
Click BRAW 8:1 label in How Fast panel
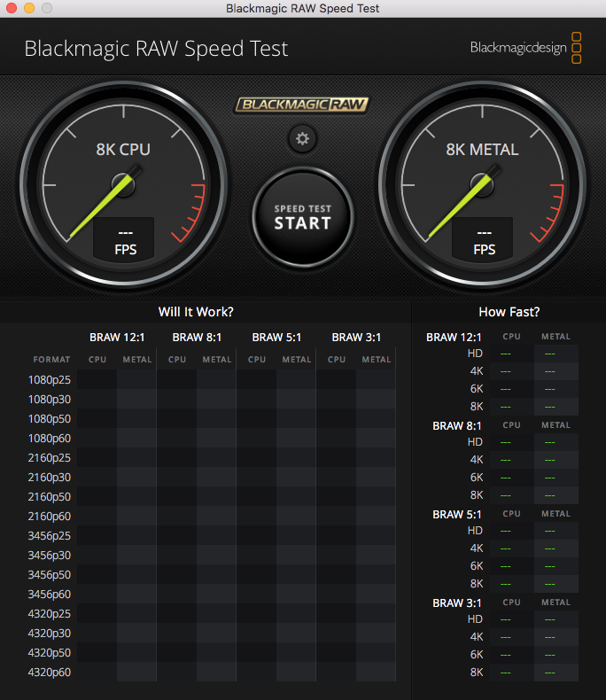457,426
